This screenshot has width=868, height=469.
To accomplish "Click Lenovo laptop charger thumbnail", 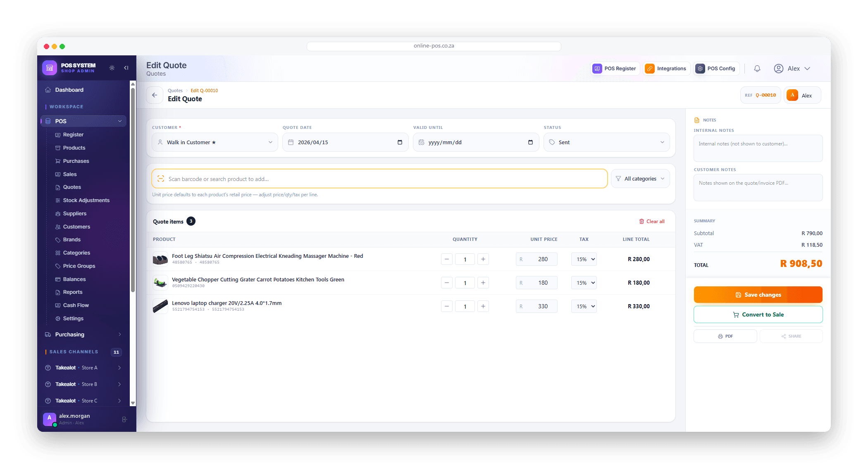I will click(160, 306).
